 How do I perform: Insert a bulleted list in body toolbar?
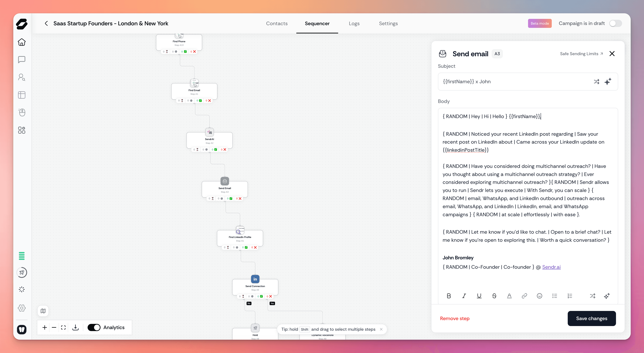click(555, 296)
